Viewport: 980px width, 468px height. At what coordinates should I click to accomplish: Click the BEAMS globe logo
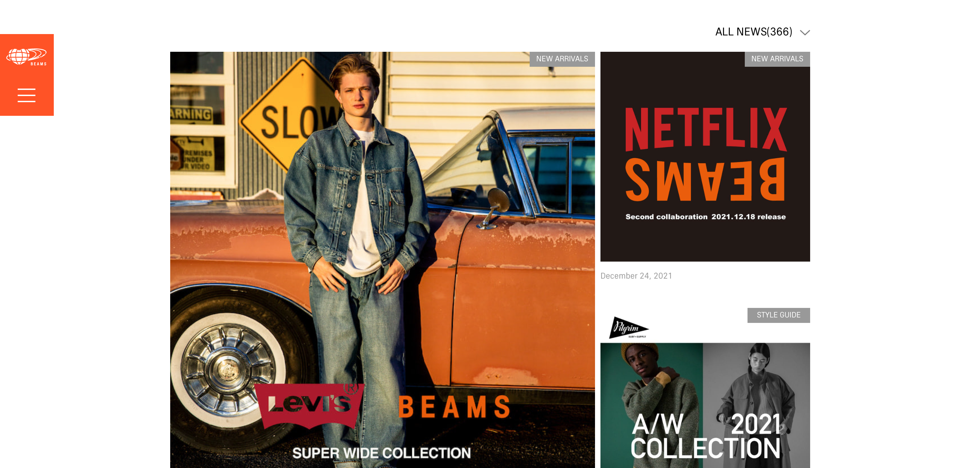26,57
